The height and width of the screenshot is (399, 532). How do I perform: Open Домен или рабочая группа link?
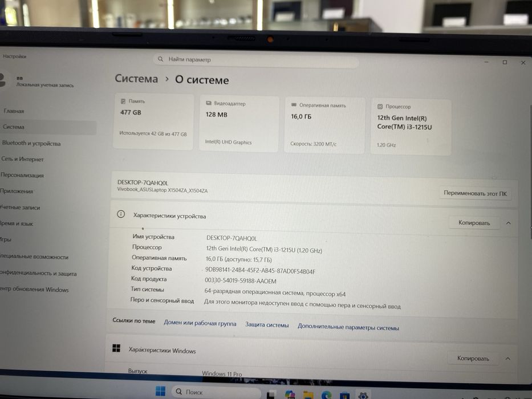pyautogui.click(x=200, y=323)
